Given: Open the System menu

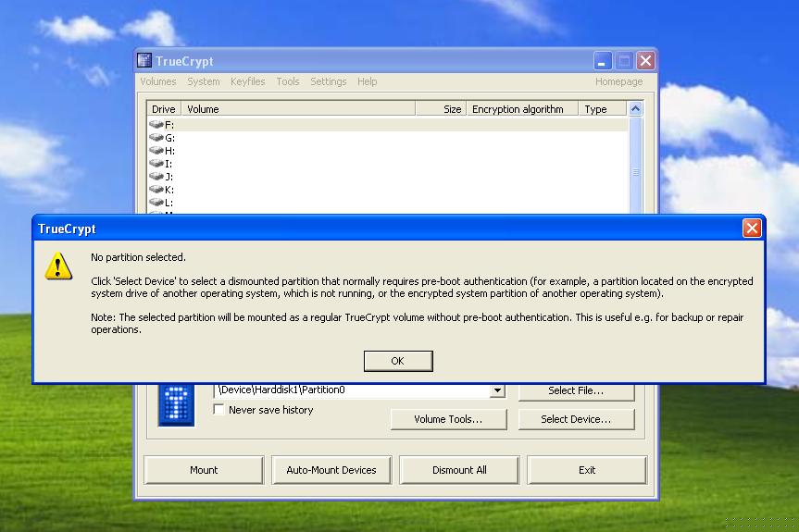Looking at the screenshot, I should click(204, 81).
